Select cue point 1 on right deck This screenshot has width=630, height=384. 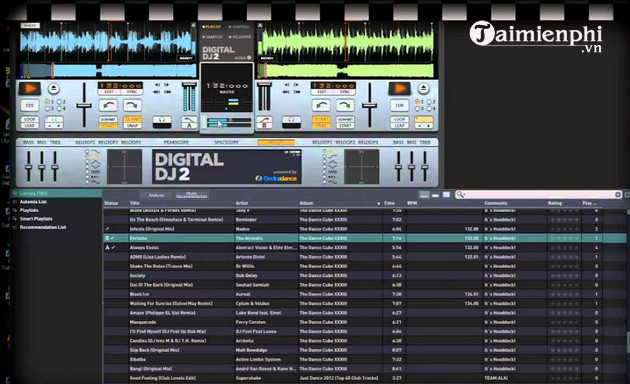coord(418,102)
